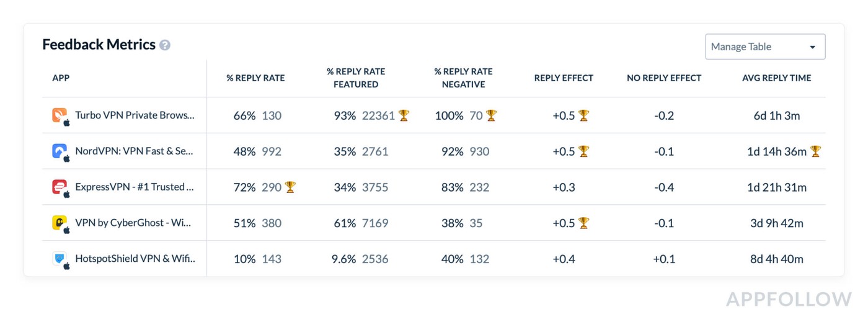Image resolution: width=868 pixels, height=322 pixels.
Task: Open the NordVPN: VPN Fast & Secure link
Action: click(x=135, y=151)
